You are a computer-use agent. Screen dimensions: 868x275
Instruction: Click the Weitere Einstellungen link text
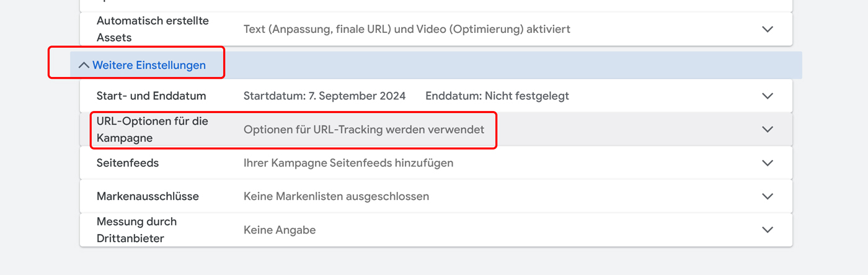tap(149, 65)
